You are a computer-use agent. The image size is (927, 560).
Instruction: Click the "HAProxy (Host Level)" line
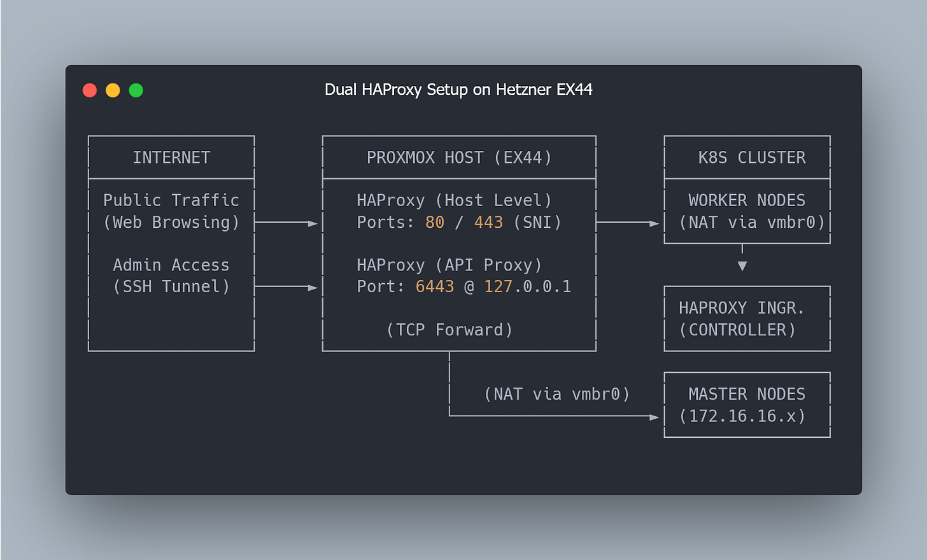[454, 200]
